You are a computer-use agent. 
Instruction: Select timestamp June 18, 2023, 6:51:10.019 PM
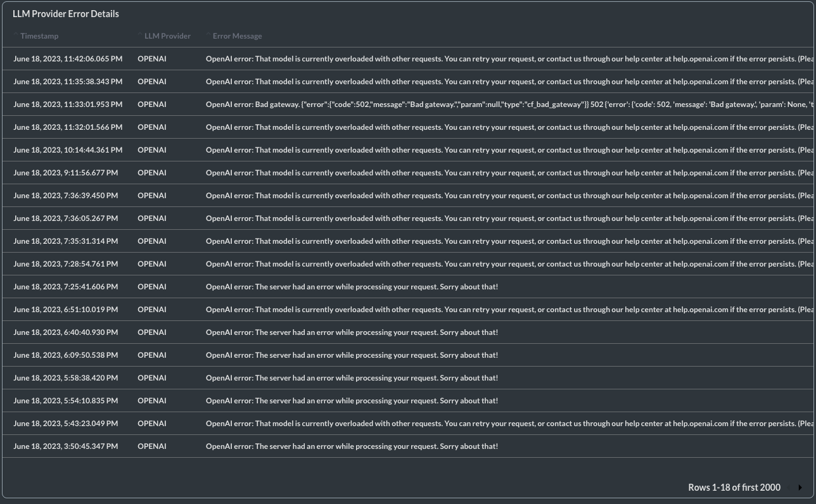[x=65, y=310]
